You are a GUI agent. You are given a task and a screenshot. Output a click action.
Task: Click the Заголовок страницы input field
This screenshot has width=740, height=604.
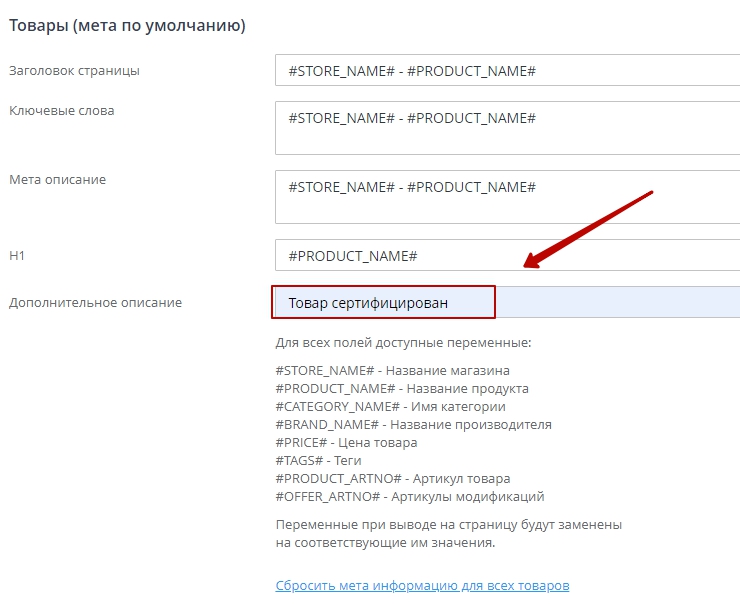[506, 71]
